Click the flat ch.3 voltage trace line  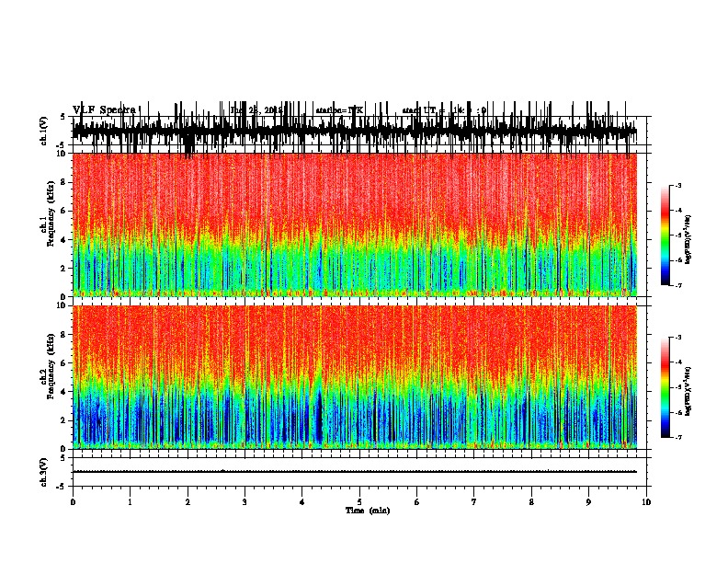(355, 472)
